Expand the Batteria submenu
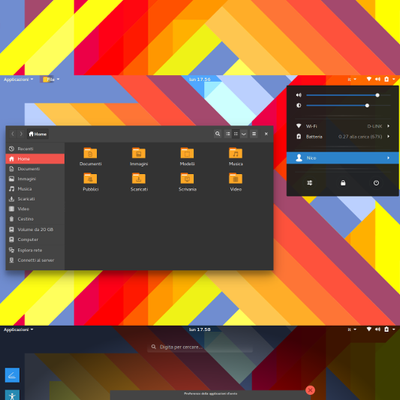 (x=343, y=137)
